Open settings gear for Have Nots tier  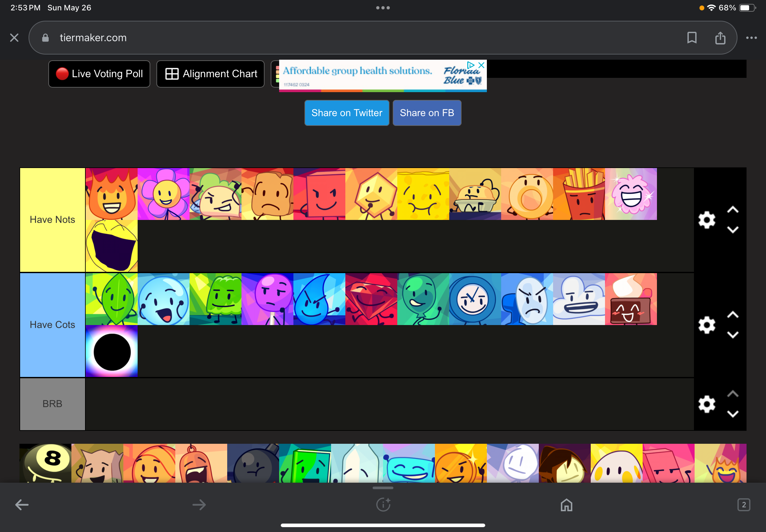point(707,220)
